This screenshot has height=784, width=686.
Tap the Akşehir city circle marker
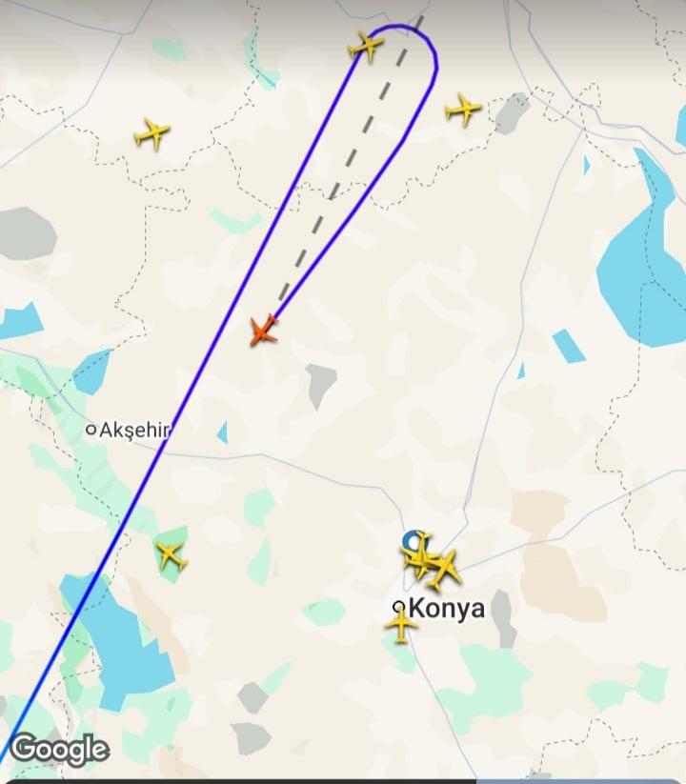(x=91, y=430)
